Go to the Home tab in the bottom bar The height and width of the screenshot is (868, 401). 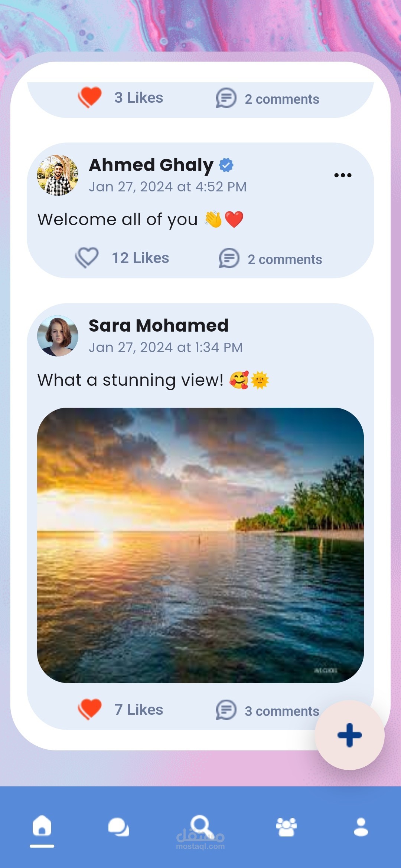point(42,826)
